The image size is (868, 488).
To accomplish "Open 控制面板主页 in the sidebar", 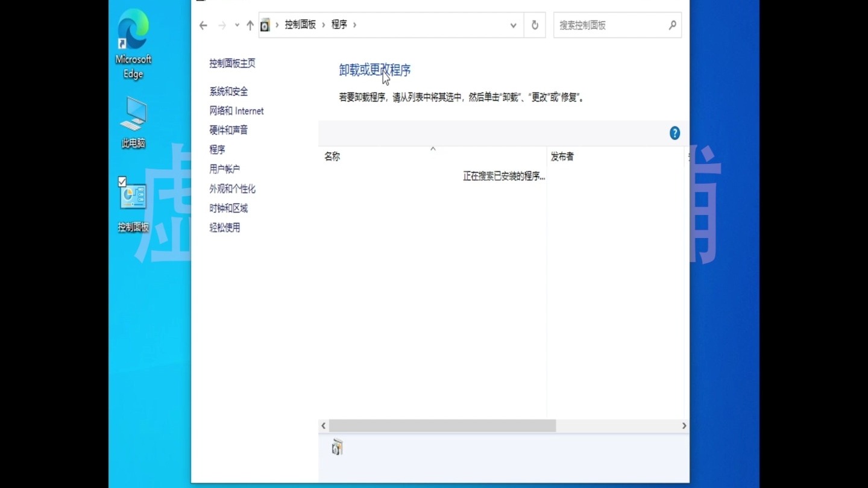I will [233, 63].
